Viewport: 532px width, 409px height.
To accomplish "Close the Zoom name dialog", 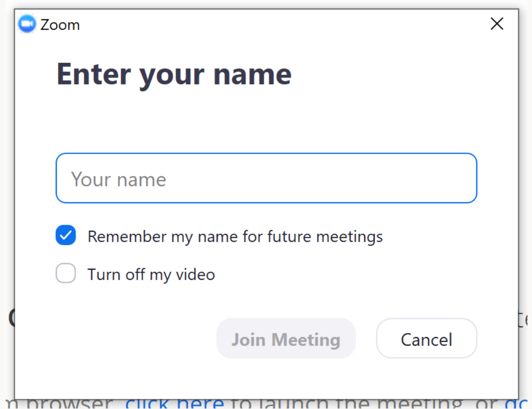I will pyautogui.click(x=496, y=24).
